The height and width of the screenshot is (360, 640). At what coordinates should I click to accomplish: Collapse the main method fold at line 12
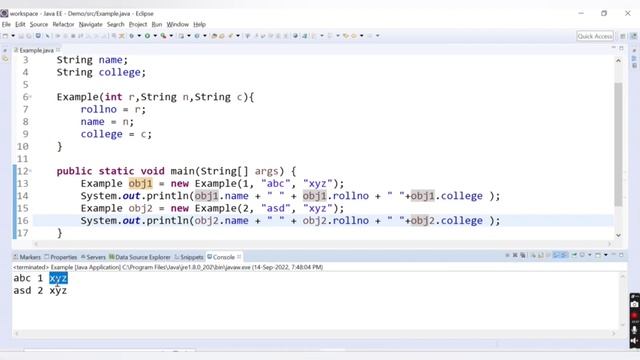(x=31, y=171)
